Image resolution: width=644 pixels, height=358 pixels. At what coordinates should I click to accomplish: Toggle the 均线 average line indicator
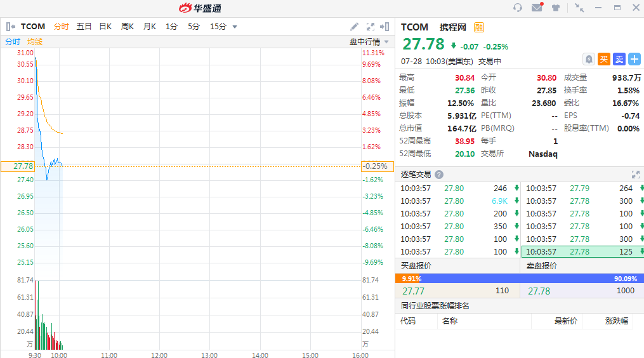coord(35,41)
